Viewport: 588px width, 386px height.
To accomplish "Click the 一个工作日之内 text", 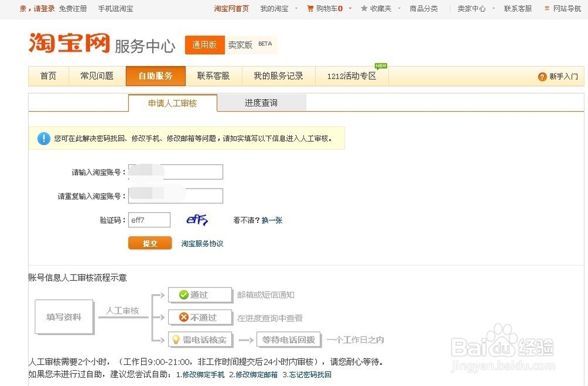I will click(x=355, y=340).
